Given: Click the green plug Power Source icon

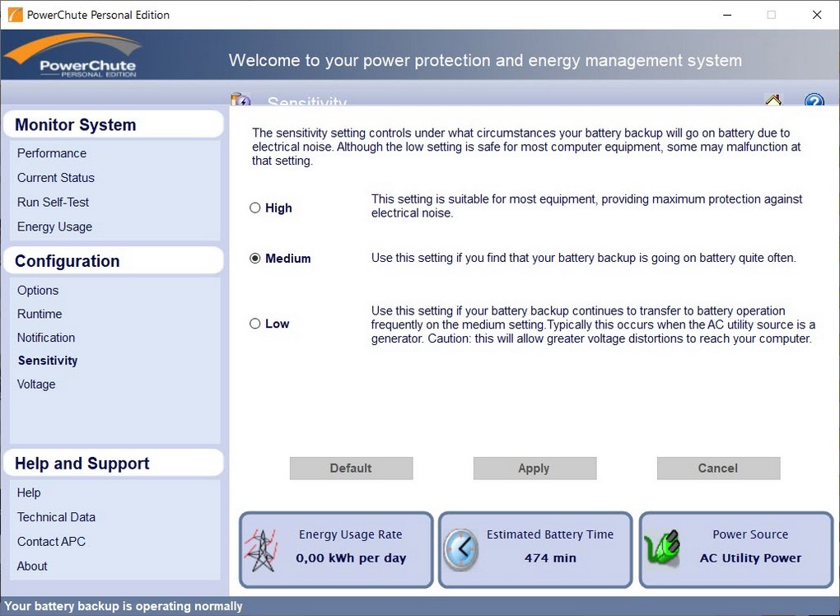Looking at the screenshot, I should [x=662, y=548].
